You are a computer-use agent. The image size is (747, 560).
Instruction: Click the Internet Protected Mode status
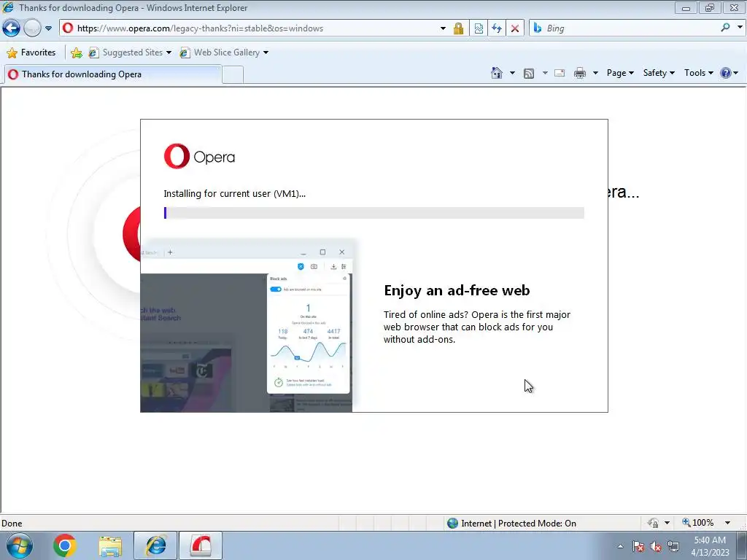(x=519, y=524)
